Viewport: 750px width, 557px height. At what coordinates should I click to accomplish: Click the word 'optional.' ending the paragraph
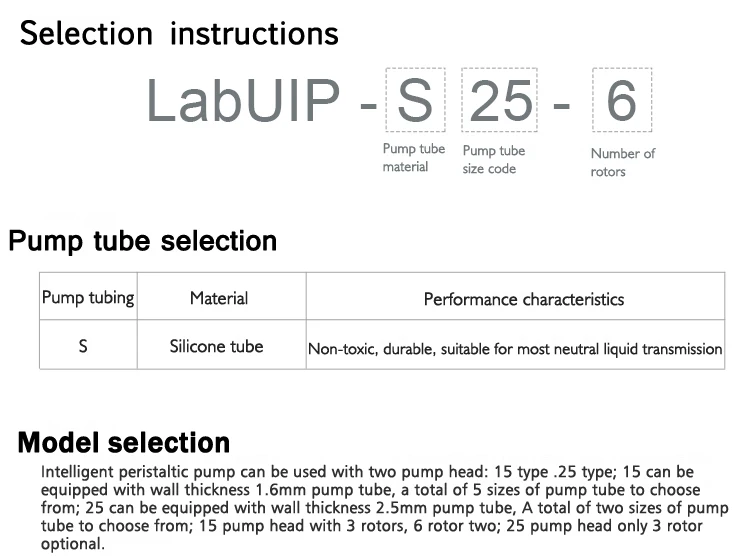click(72, 544)
